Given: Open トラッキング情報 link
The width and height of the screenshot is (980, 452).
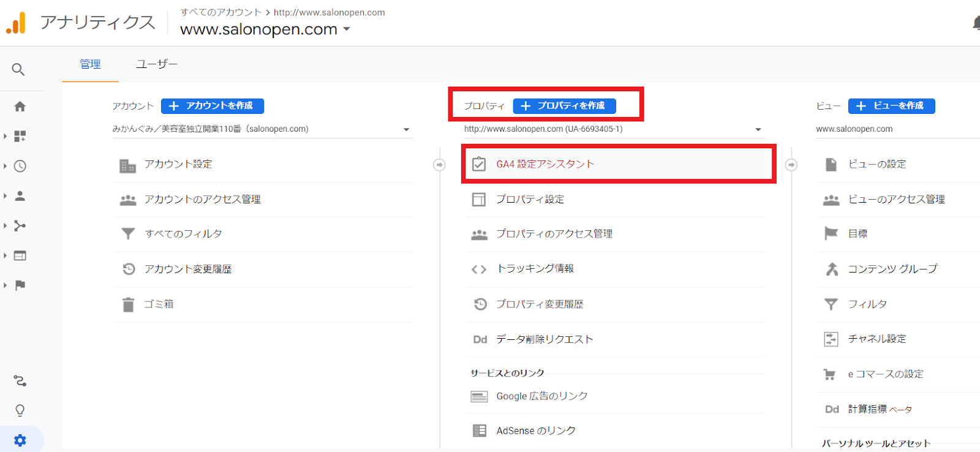Looking at the screenshot, I should pyautogui.click(x=535, y=269).
